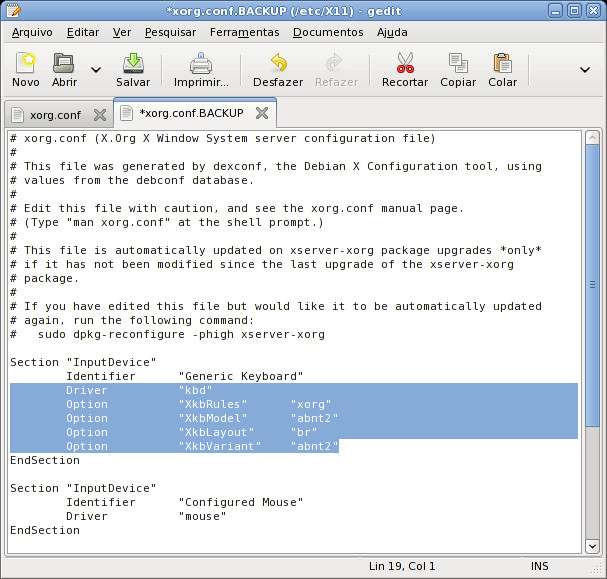
Task: Expand the toolbar overflow arrow at the far right
Action: pyautogui.click(x=585, y=70)
